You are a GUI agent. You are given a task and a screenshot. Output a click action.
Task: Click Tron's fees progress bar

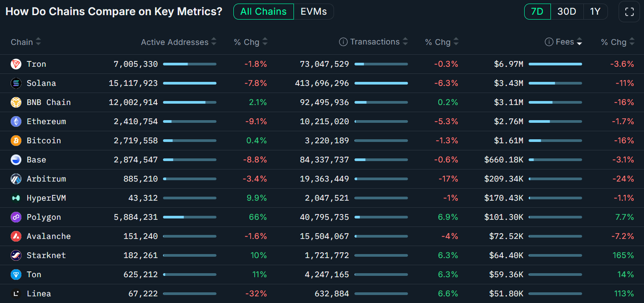coord(555,64)
